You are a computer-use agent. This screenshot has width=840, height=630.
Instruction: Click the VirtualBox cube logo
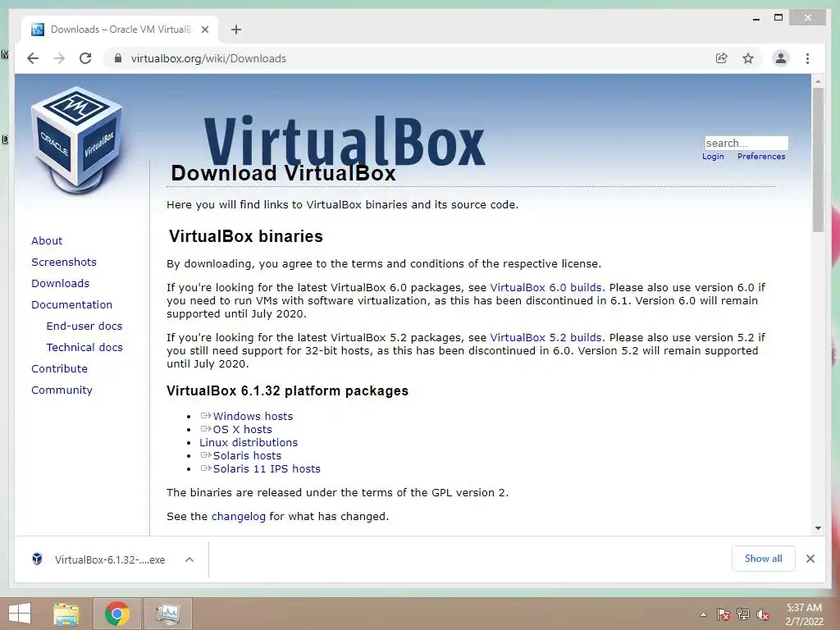pyautogui.click(x=78, y=141)
